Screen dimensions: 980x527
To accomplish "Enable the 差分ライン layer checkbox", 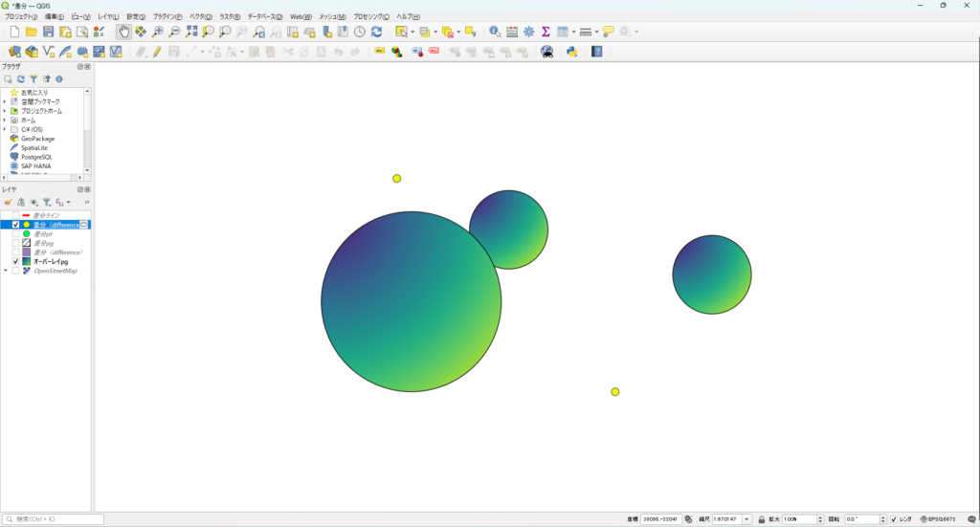I will click(x=16, y=215).
